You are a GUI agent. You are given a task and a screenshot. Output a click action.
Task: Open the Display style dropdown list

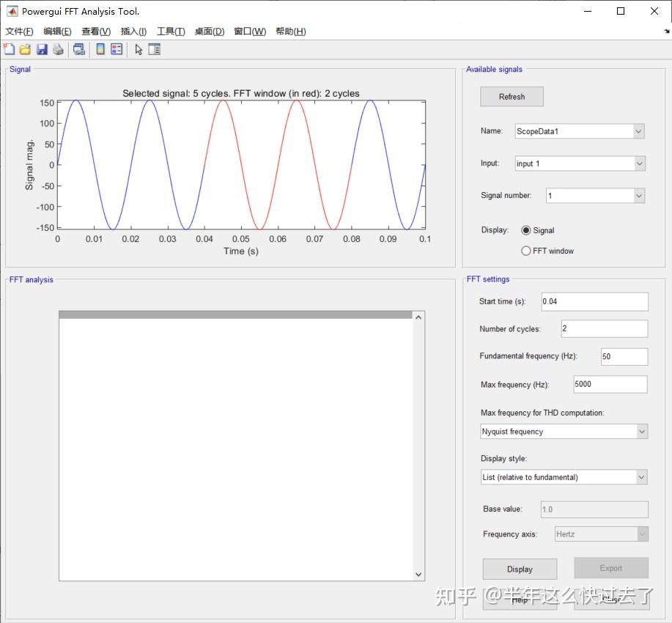coord(564,477)
